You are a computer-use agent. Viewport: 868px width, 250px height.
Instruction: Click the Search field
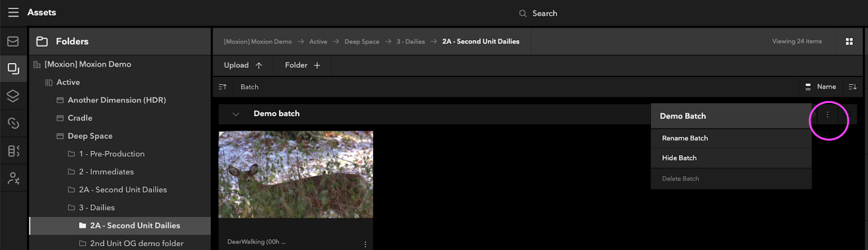[x=538, y=13]
